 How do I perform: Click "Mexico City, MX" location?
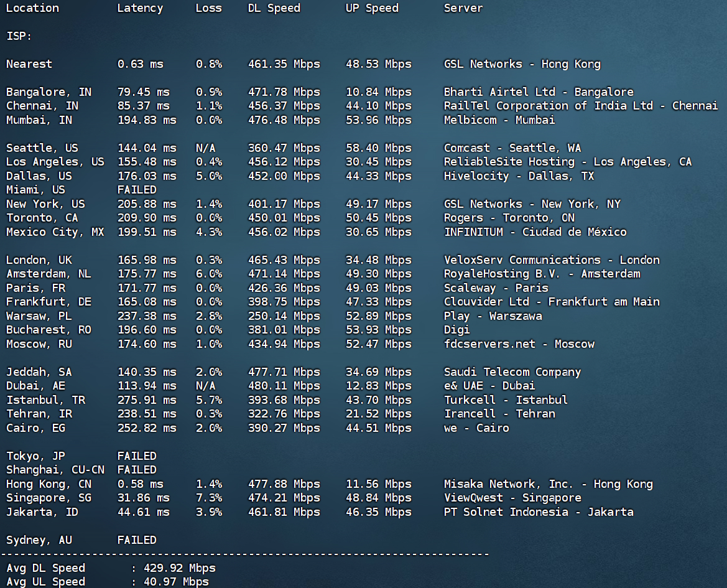pos(55,232)
